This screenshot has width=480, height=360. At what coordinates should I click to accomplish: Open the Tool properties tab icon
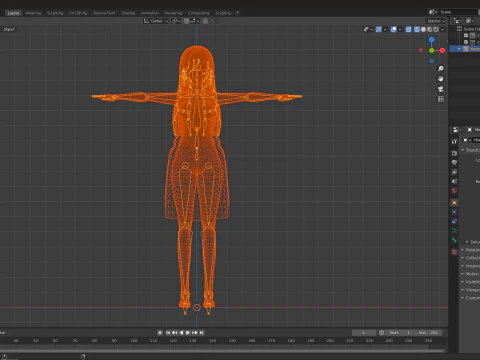[x=454, y=141]
